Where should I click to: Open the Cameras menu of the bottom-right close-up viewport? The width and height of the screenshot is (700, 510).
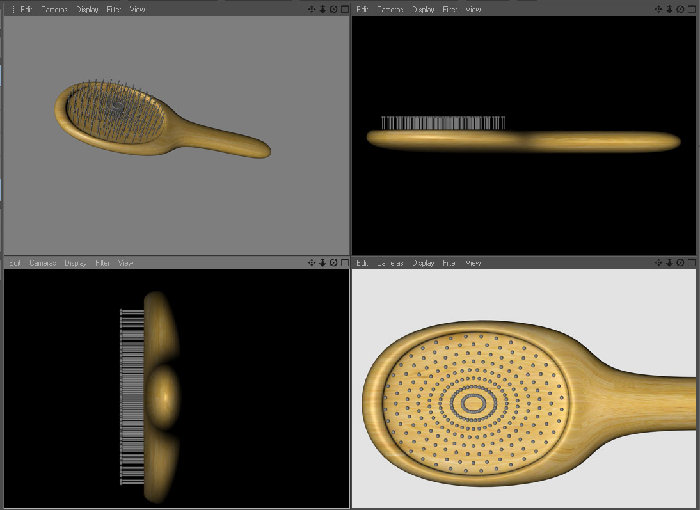coord(390,263)
